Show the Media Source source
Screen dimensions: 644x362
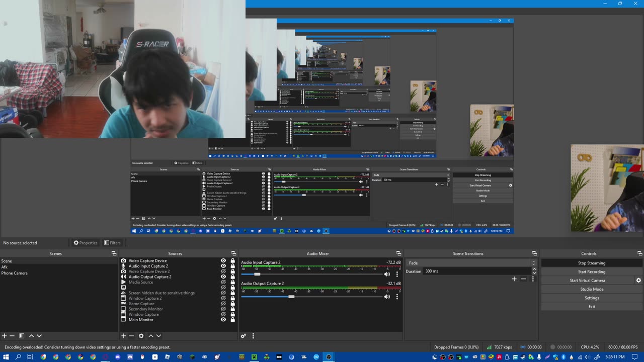[x=223, y=282]
